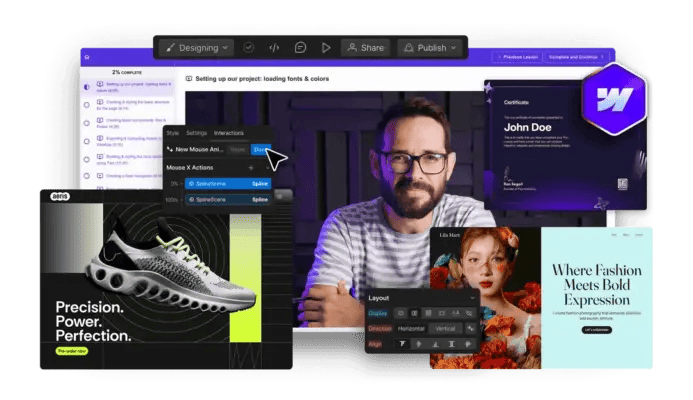Toggle completion circle for the first lesson
The image size is (693, 400).
click(x=87, y=87)
